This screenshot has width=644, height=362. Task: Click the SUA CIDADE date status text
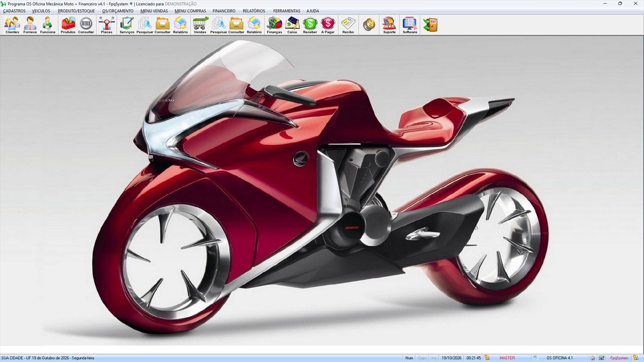coord(48,358)
